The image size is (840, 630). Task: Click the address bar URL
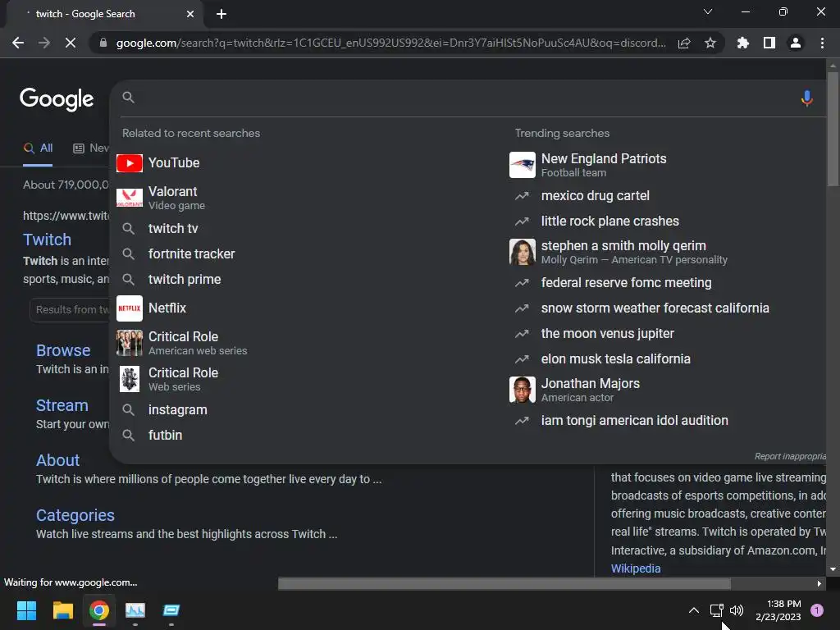[391, 43]
